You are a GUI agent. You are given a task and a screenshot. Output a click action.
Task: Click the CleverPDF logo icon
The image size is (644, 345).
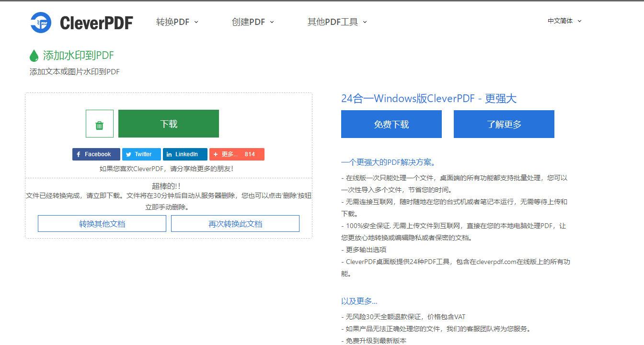pyautogui.click(x=41, y=23)
